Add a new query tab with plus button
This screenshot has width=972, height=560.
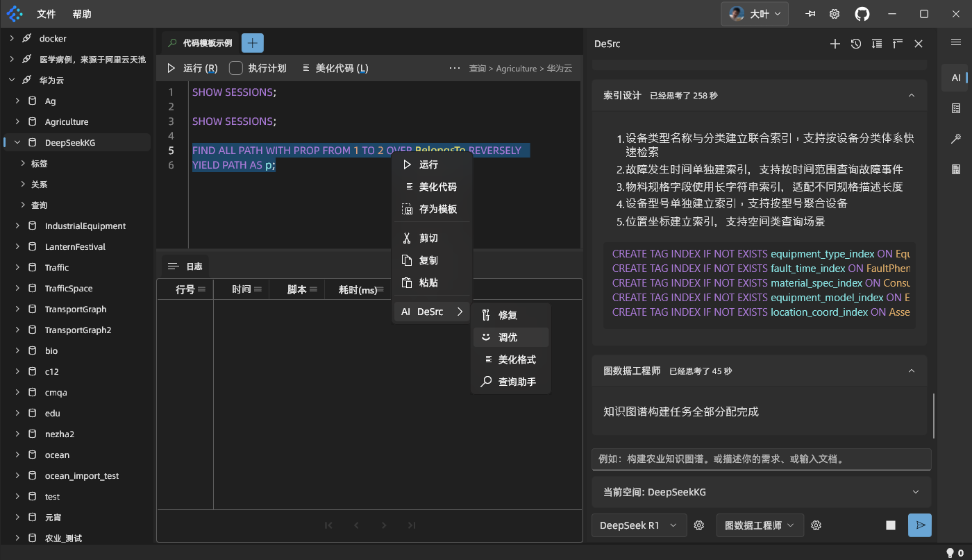coord(253,43)
